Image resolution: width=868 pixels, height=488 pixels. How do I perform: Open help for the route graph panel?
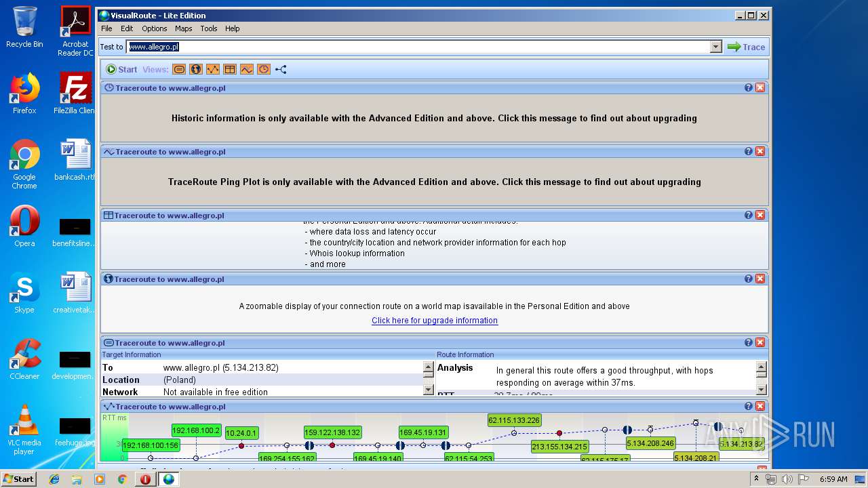(749, 406)
